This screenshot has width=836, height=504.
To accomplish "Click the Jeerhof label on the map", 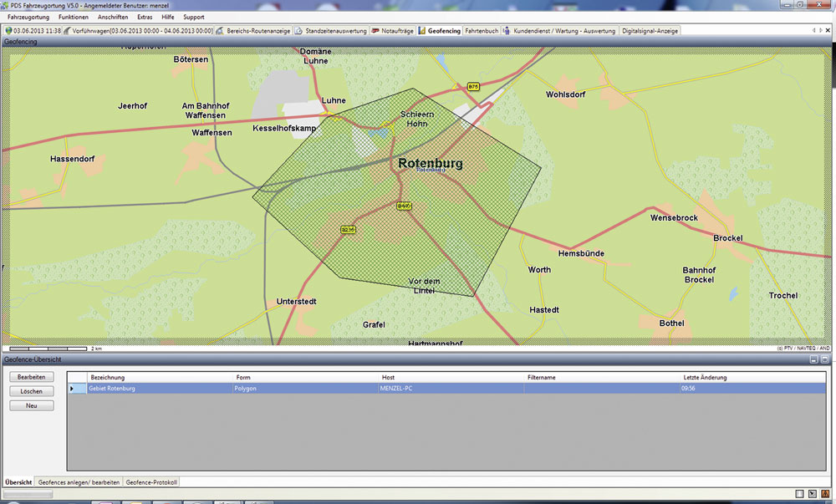I will click(x=132, y=106).
